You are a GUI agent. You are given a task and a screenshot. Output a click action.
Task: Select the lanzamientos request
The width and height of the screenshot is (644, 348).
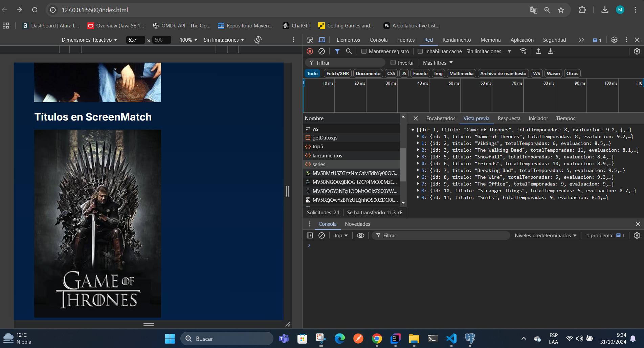point(352,155)
